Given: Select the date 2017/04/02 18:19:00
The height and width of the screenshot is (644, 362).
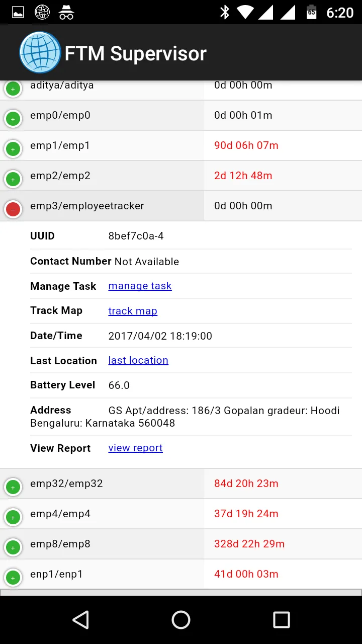Looking at the screenshot, I should tap(160, 336).
